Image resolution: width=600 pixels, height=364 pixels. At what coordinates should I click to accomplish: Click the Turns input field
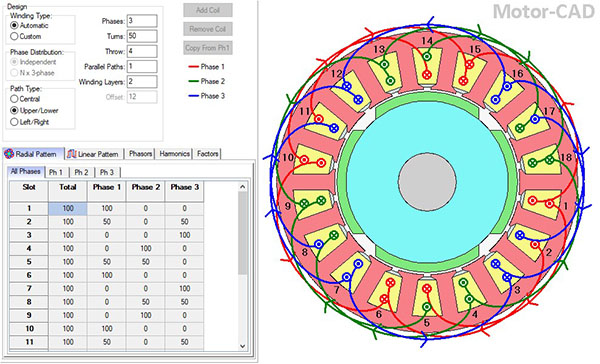142,36
